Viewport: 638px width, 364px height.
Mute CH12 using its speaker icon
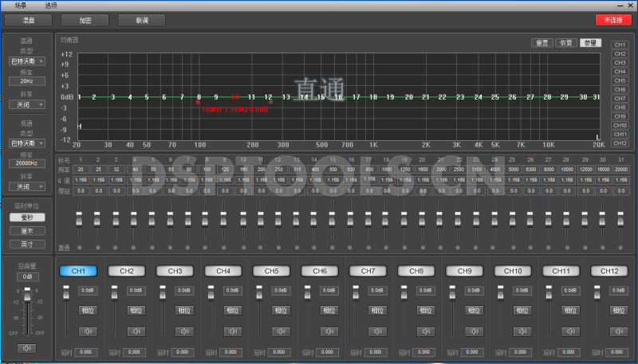619,331
